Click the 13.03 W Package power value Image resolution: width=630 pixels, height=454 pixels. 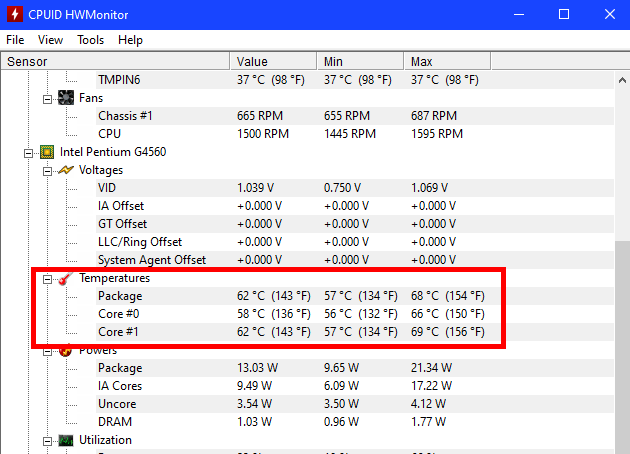click(x=258, y=368)
